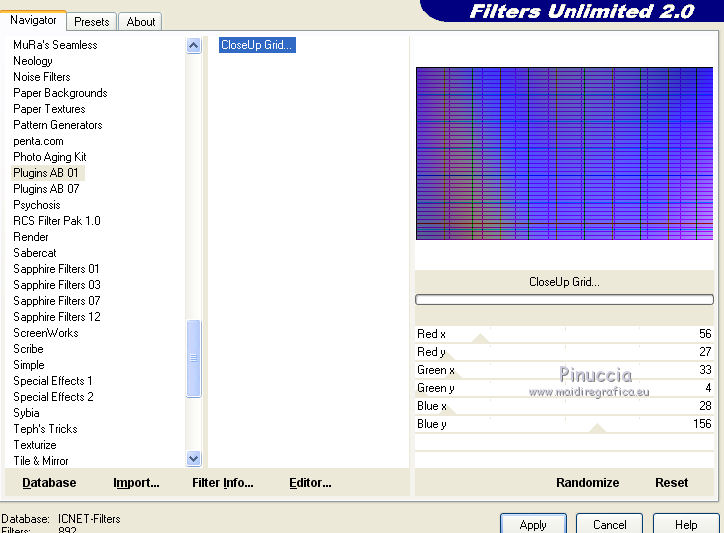Adjust the Red y slider
The width and height of the screenshot is (724, 533).
click(x=564, y=352)
